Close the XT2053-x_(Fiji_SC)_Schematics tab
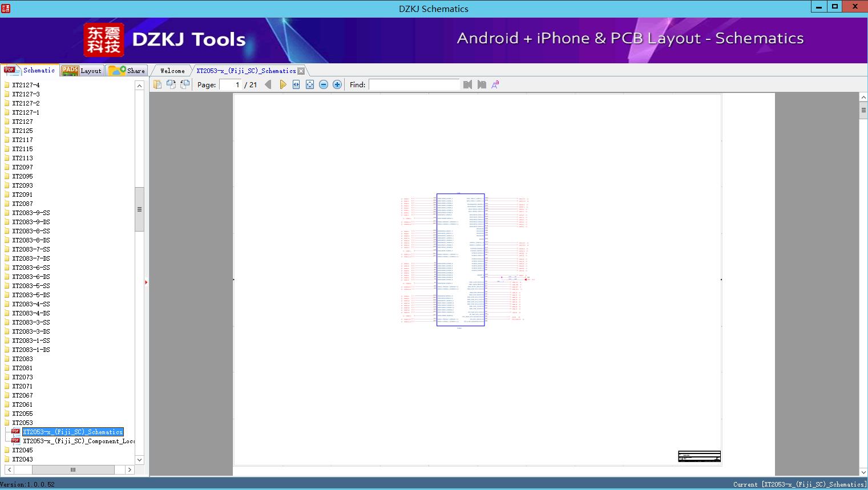Viewport: 868px width, 490px height. pyautogui.click(x=301, y=71)
